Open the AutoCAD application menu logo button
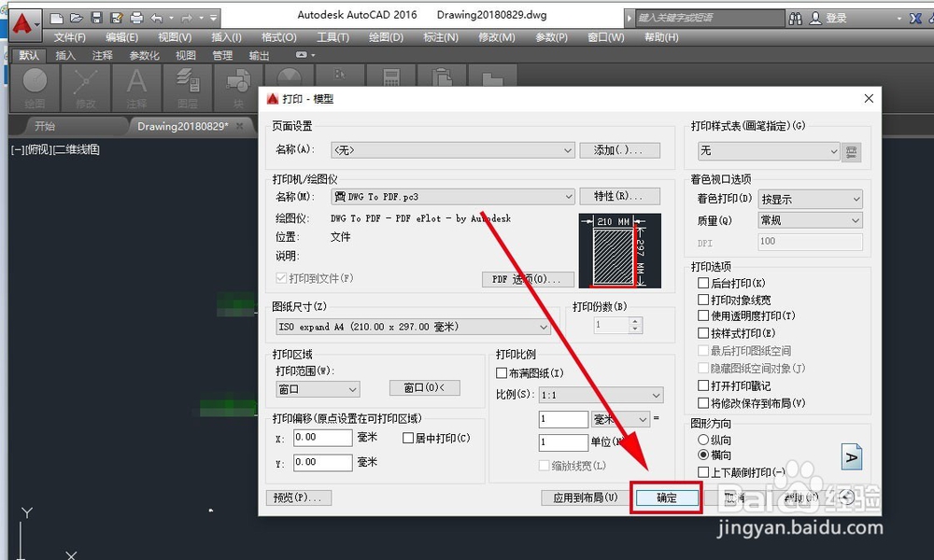The width and height of the screenshot is (934, 560). point(25,24)
